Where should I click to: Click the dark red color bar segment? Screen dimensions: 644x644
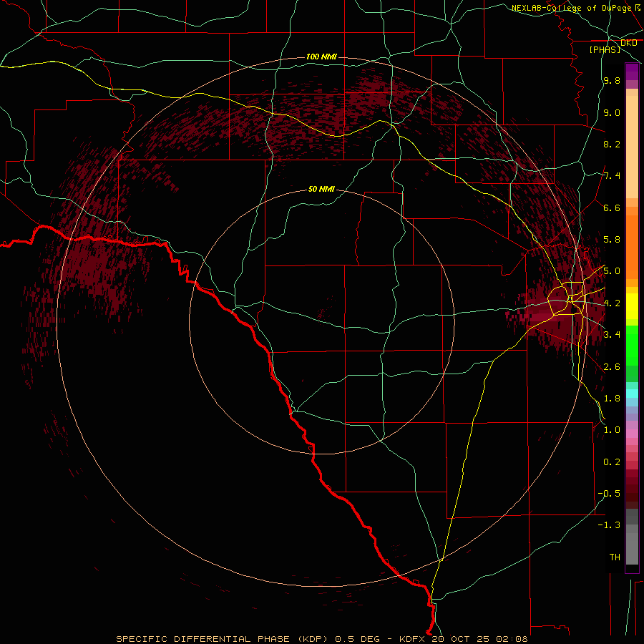(x=632, y=486)
